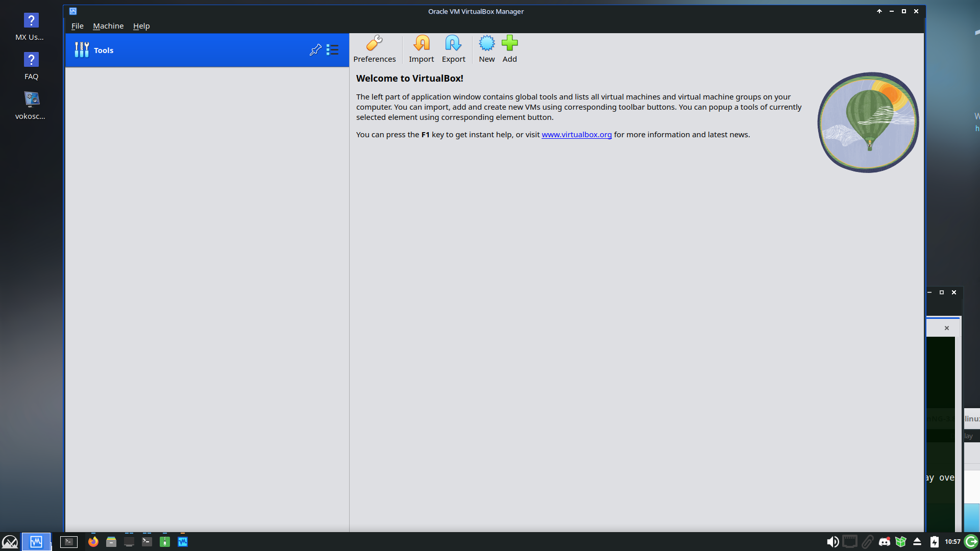Maximize the background terminal window
This screenshot has width=980, height=551.
(x=942, y=292)
